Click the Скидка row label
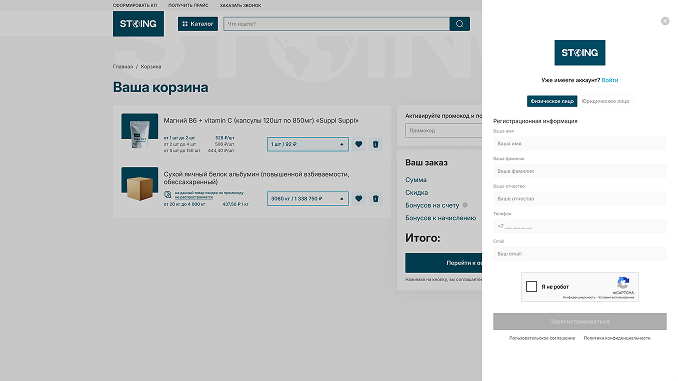The height and width of the screenshot is (381, 678). [x=416, y=192]
